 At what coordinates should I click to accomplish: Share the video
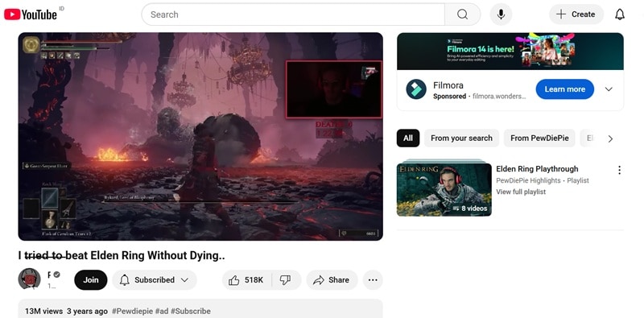coord(332,280)
